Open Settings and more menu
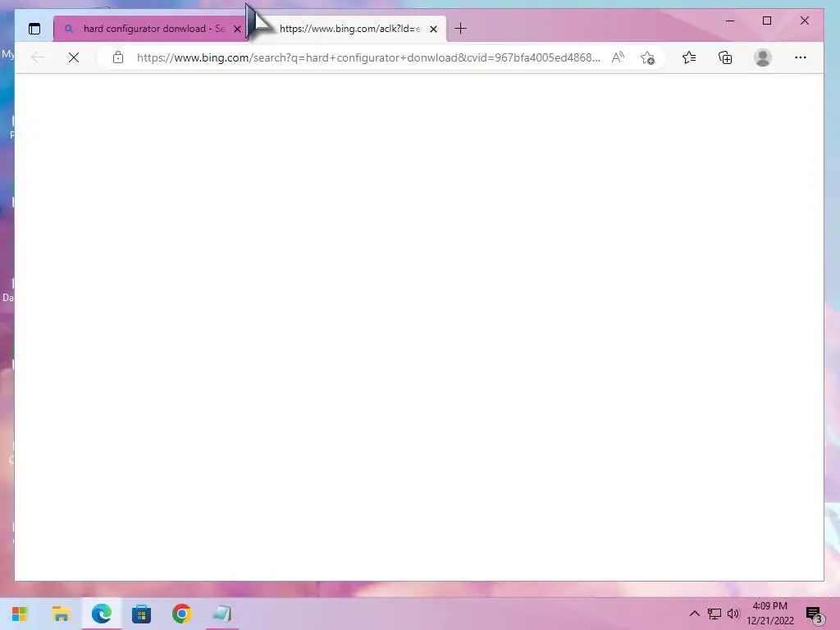The image size is (840, 630). pyautogui.click(x=801, y=57)
